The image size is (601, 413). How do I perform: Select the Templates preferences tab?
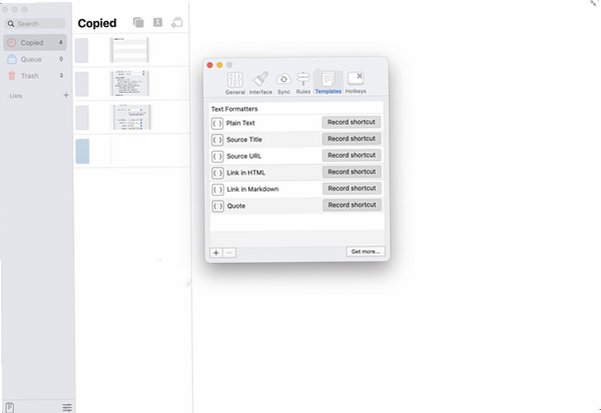328,82
